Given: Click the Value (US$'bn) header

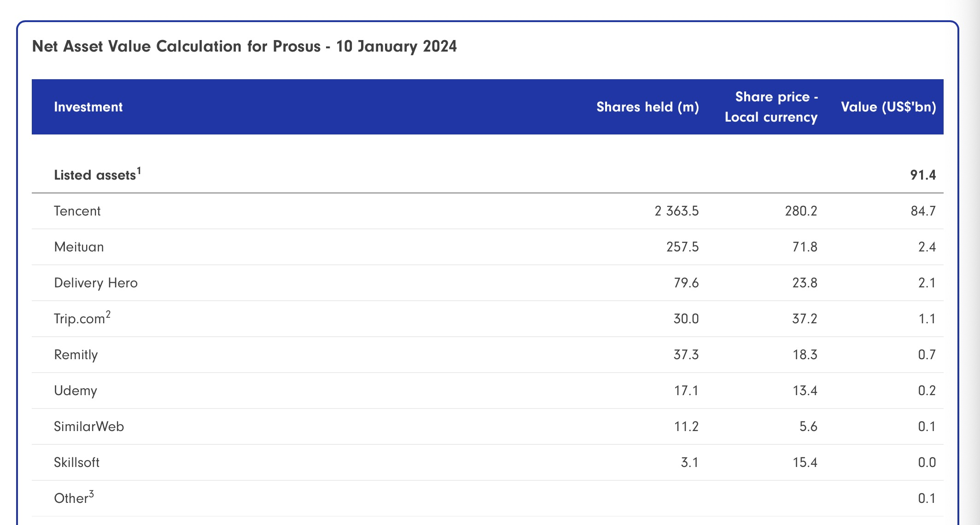Looking at the screenshot, I should click(x=888, y=107).
